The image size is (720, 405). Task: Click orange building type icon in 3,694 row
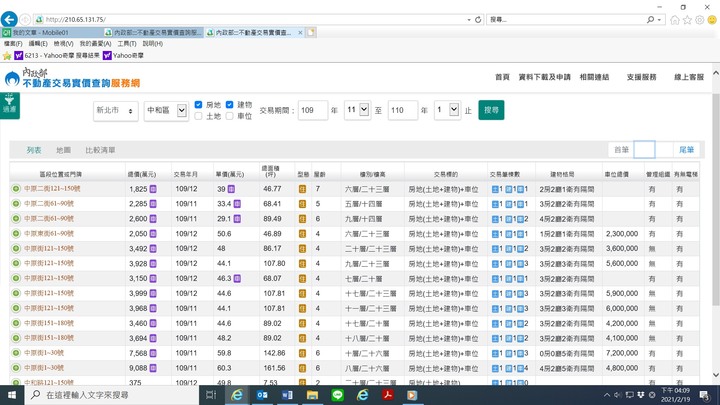point(302,338)
